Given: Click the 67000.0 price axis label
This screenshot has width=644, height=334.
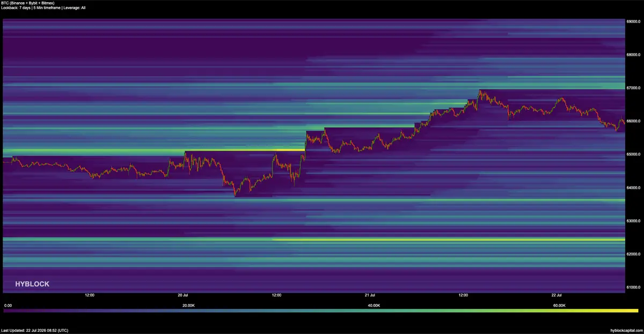Looking at the screenshot, I should (x=634, y=88).
